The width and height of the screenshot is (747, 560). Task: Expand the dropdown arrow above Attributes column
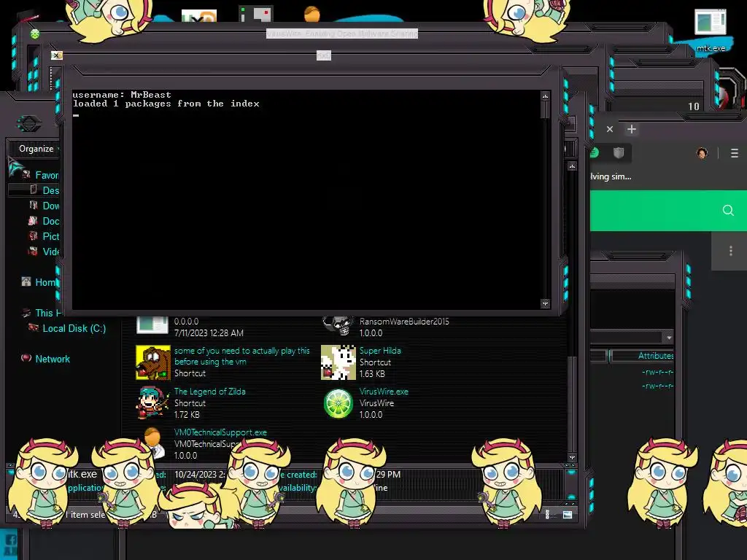pyautogui.click(x=669, y=338)
